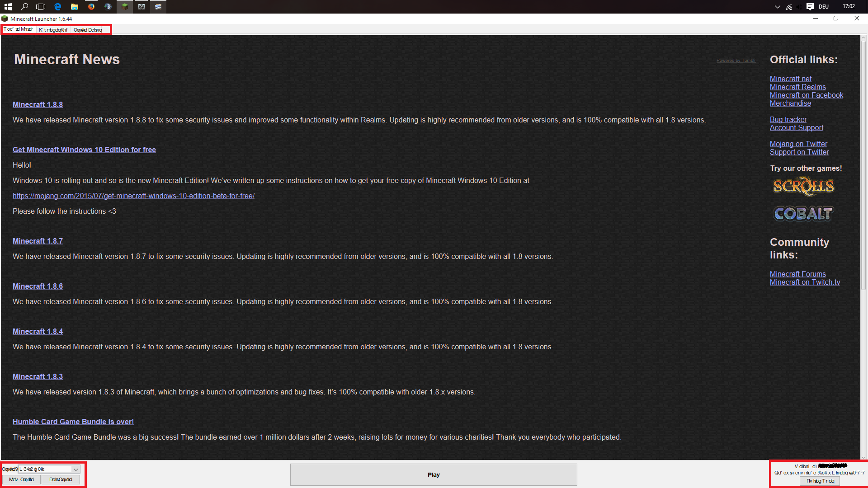Open the Minecraft 1.8.8 news link
Viewport: 868px width, 488px height.
pyautogui.click(x=38, y=104)
